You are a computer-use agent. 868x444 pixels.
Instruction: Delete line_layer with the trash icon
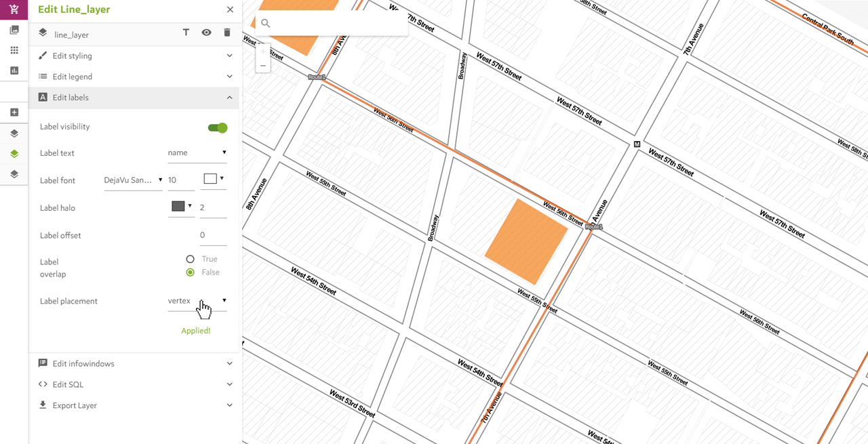pos(226,33)
